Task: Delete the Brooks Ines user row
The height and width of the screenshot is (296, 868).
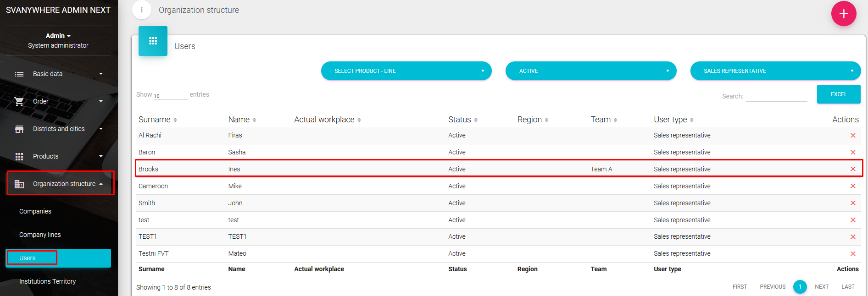Action: click(x=852, y=169)
